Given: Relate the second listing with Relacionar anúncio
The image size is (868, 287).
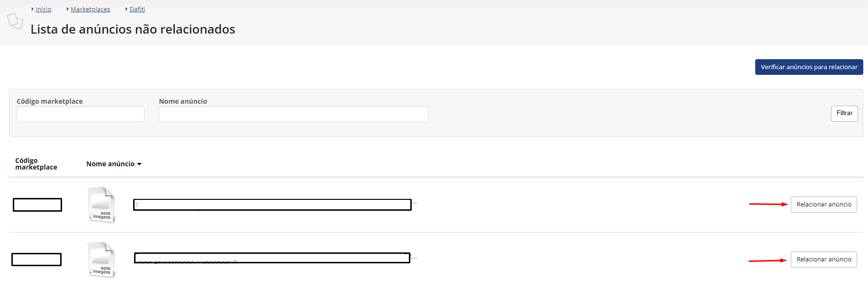Looking at the screenshot, I should tap(823, 260).
